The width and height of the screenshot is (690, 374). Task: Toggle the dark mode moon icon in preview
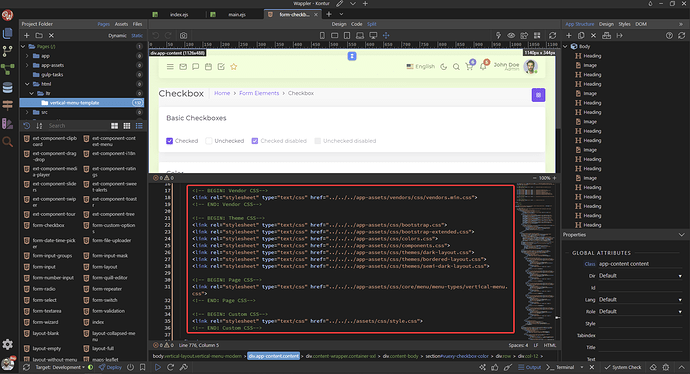point(444,66)
